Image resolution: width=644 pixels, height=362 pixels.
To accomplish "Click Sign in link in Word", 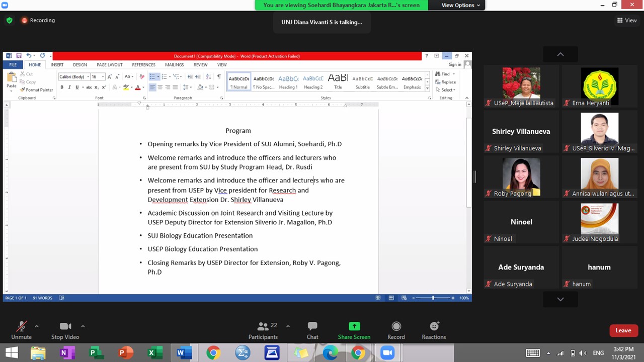I will (455, 65).
